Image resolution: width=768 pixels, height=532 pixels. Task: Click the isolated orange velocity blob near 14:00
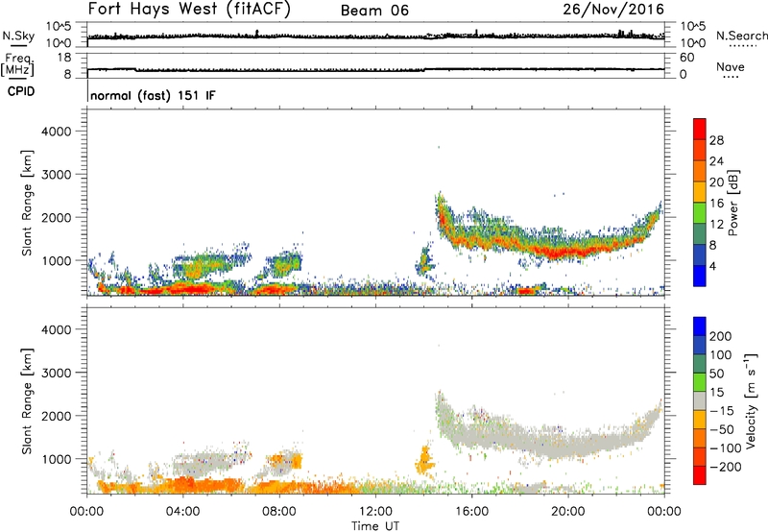pos(424,461)
